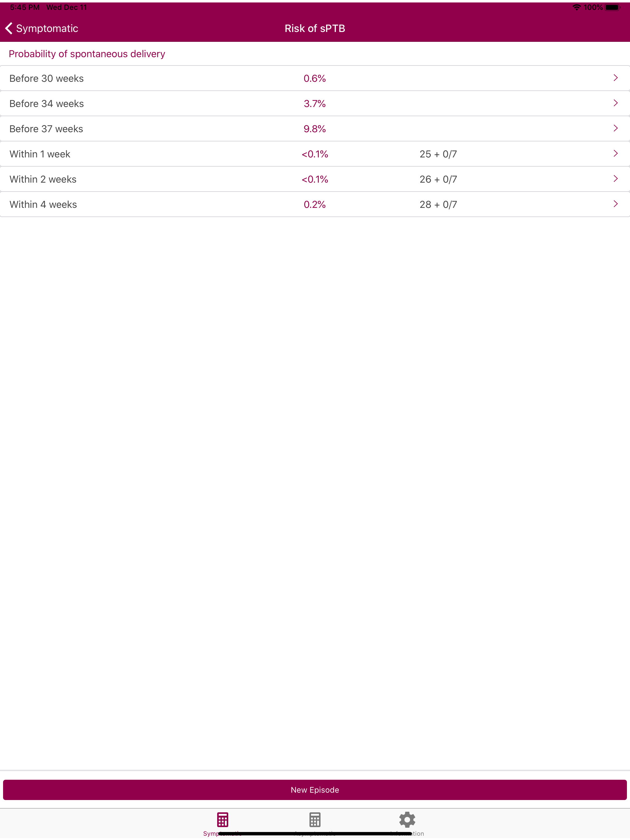Screen dimensions: 630x840
Task: Select the 9.8% probability value
Action: pyautogui.click(x=315, y=128)
